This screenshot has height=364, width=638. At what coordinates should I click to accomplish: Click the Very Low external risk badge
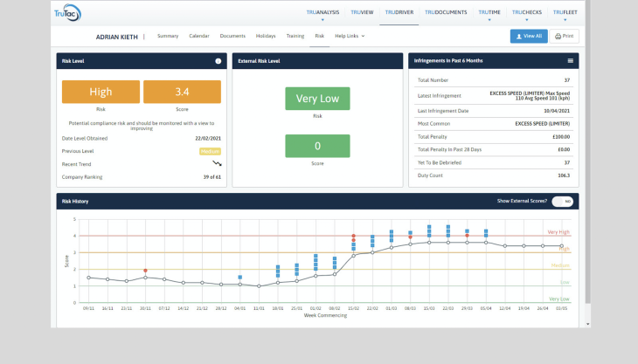click(x=317, y=99)
